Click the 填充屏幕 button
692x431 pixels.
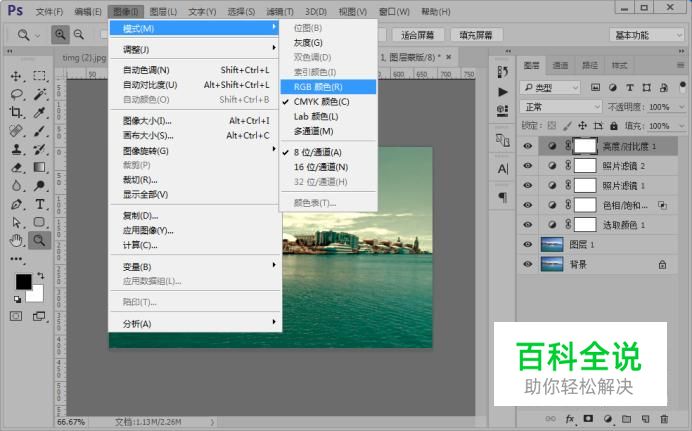(476, 35)
